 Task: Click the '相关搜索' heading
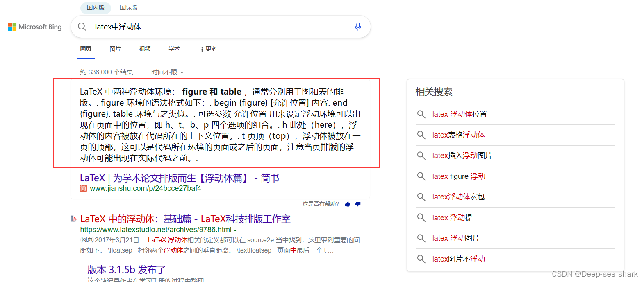434,92
